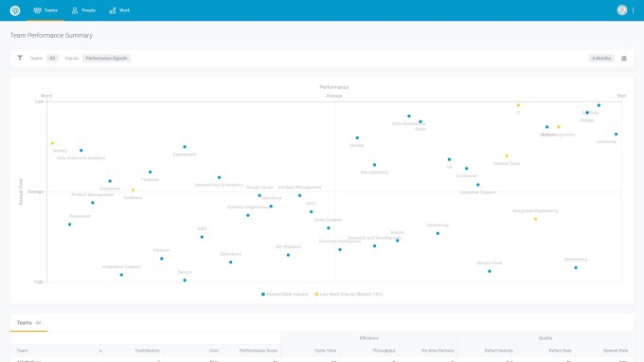Select the AWS data point
Image resolution: width=644 pixels, height=362 pixels.
[x=202, y=237]
